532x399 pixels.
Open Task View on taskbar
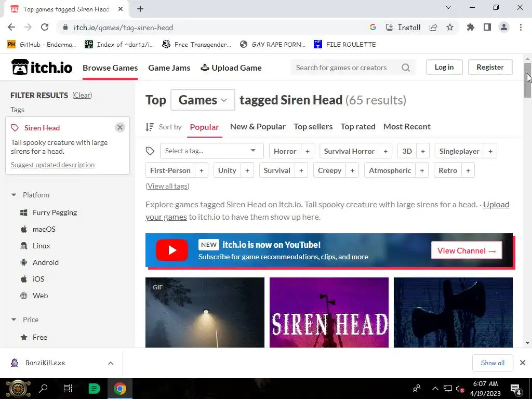click(x=68, y=389)
